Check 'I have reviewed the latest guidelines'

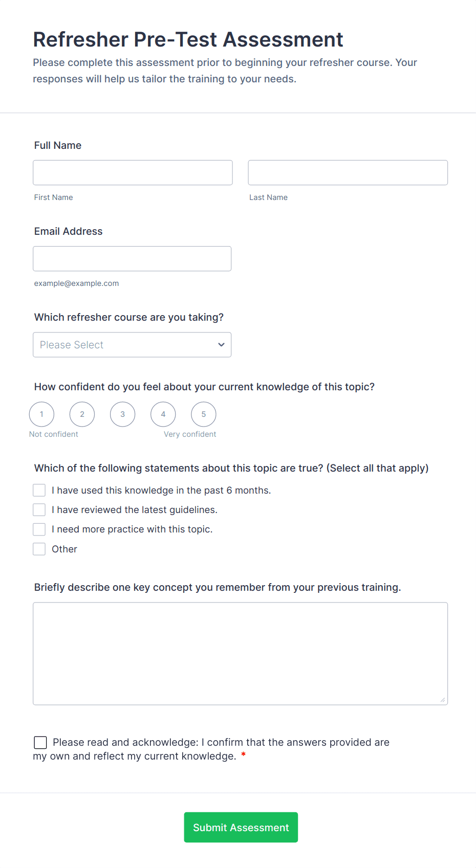(x=39, y=509)
